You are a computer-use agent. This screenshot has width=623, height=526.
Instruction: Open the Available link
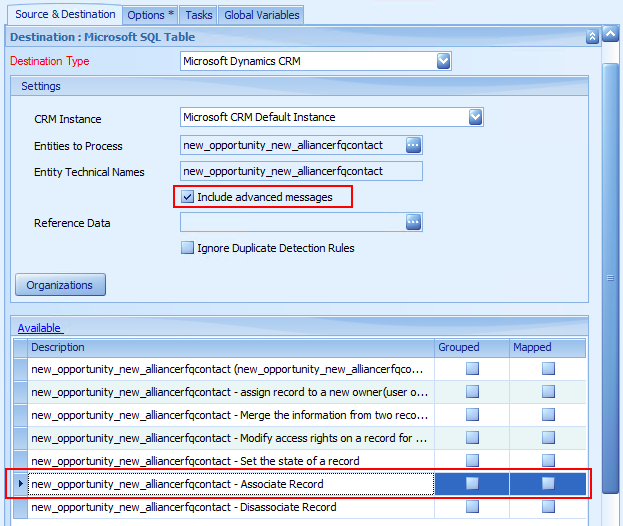click(x=39, y=328)
